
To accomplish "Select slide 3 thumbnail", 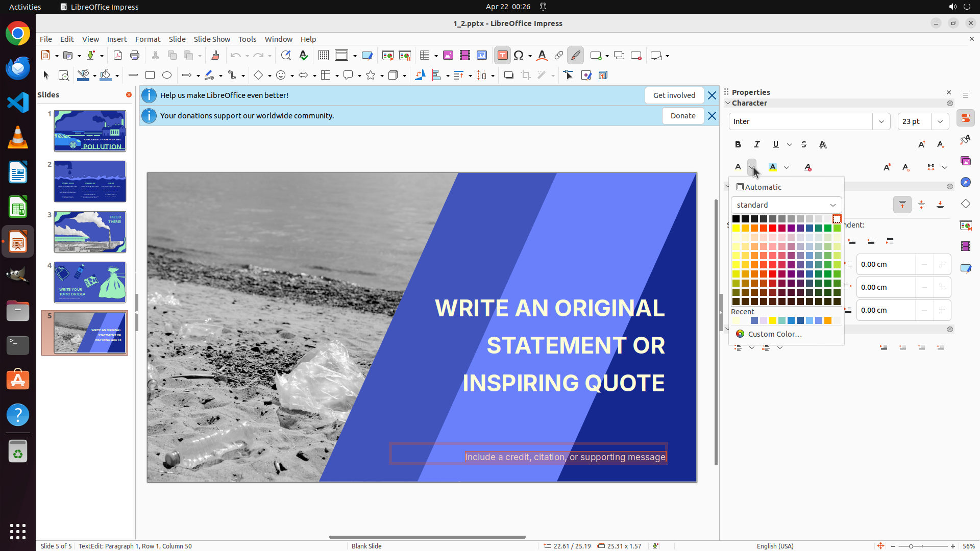I will coord(90,232).
